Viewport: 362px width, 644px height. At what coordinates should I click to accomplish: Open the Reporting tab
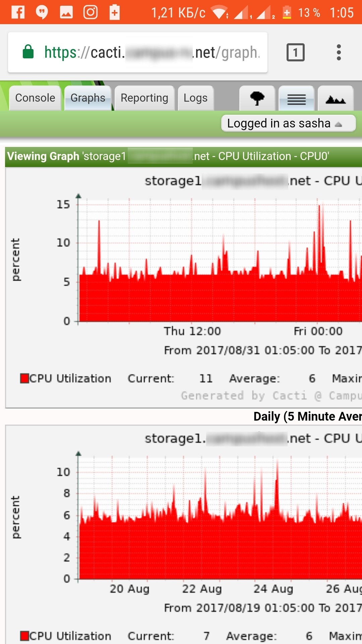[144, 98]
